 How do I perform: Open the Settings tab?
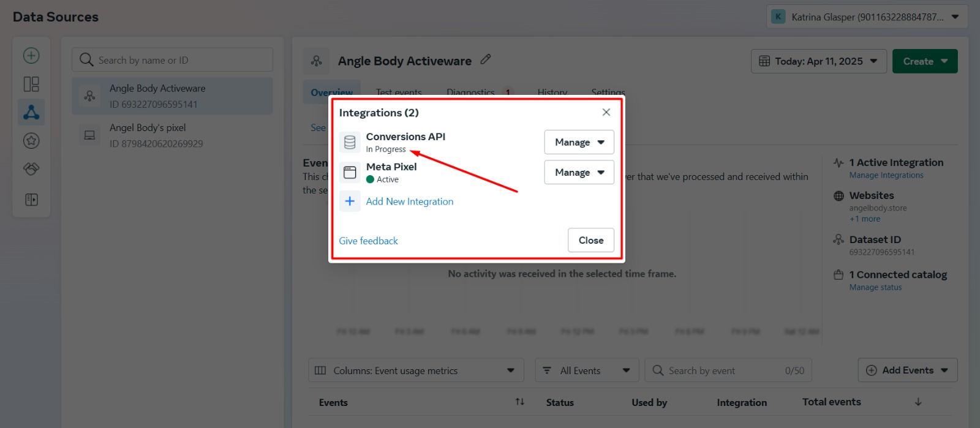608,92
